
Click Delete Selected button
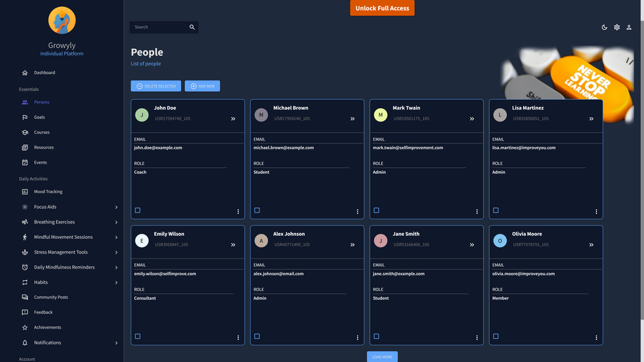(x=156, y=86)
